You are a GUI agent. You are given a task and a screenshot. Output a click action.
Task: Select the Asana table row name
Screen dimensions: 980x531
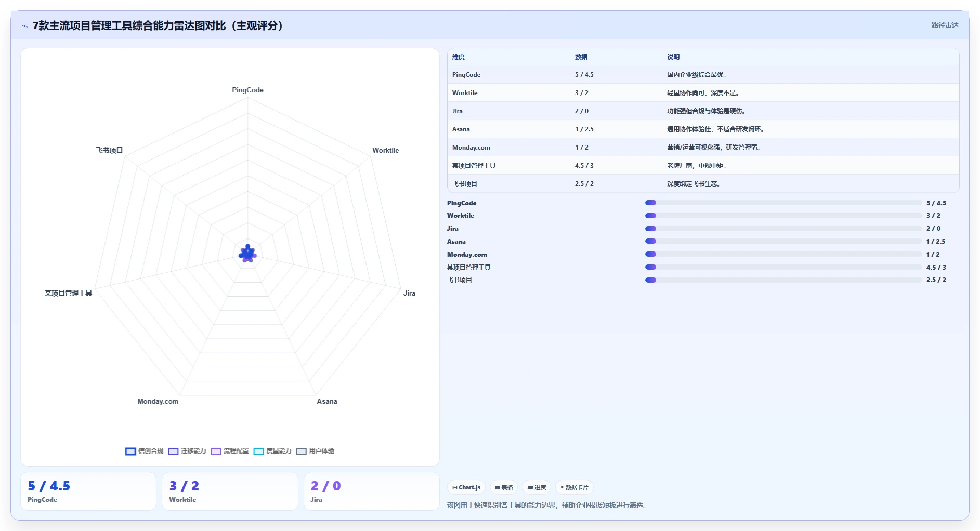click(x=461, y=129)
